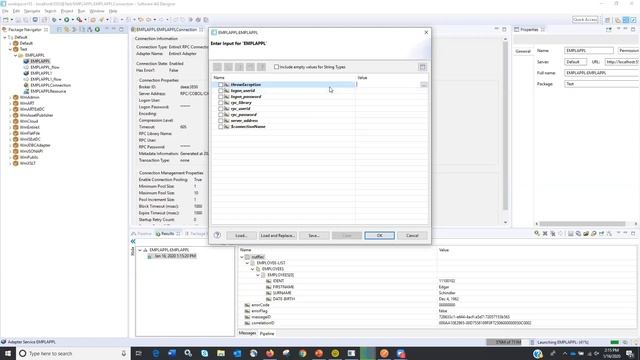Switch to the Messages tab
This screenshot has height=360, width=640.
click(247, 333)
